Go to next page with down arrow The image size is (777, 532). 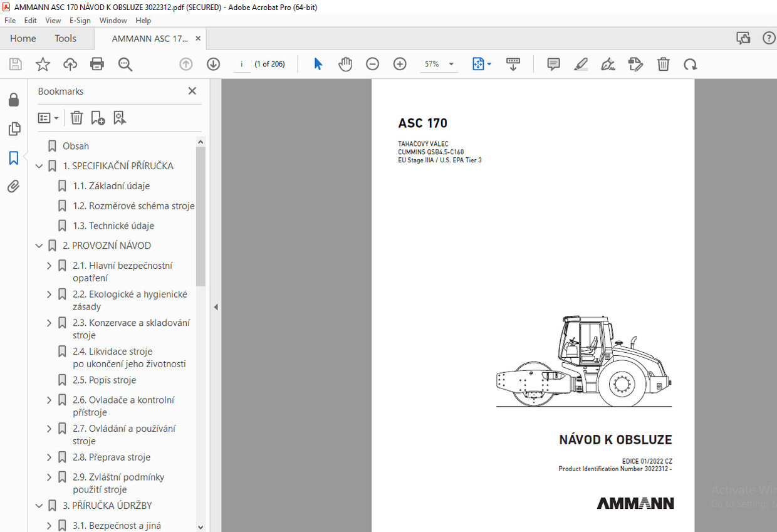click(213, 63)
